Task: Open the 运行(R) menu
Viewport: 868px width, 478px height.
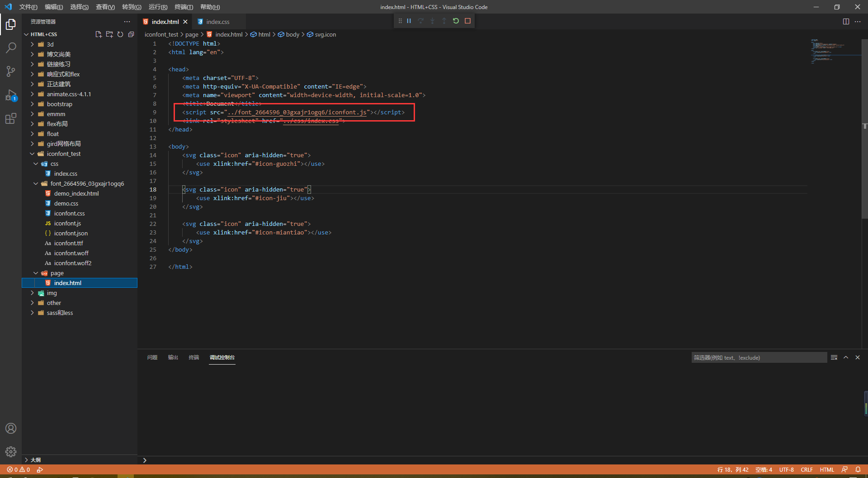Action: coord(158,7)
